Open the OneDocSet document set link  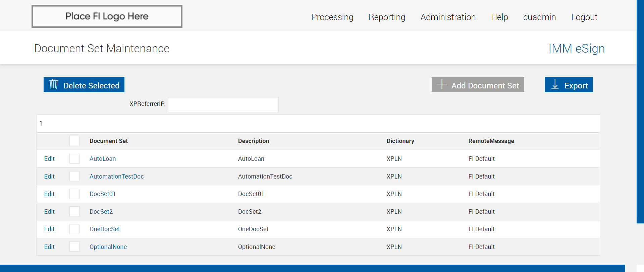[x=105, y=229]
